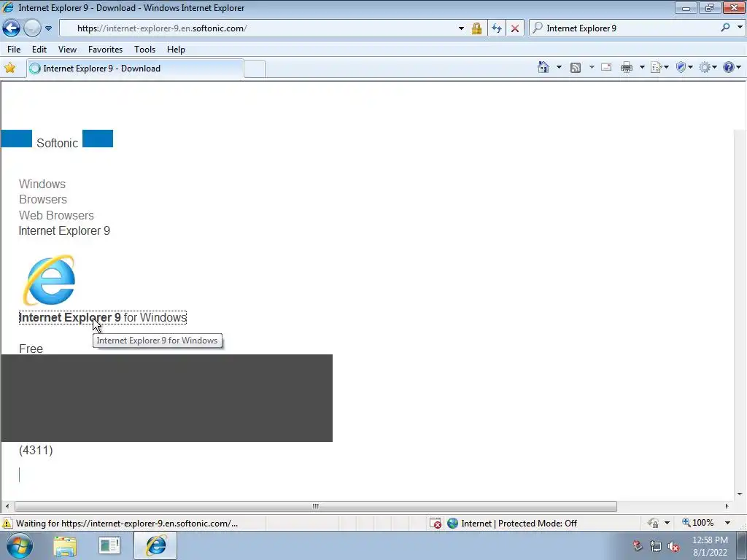Open the Page menu icon
Image resolution: width=747 pixels, height=560 pixels.
point(659,68)
